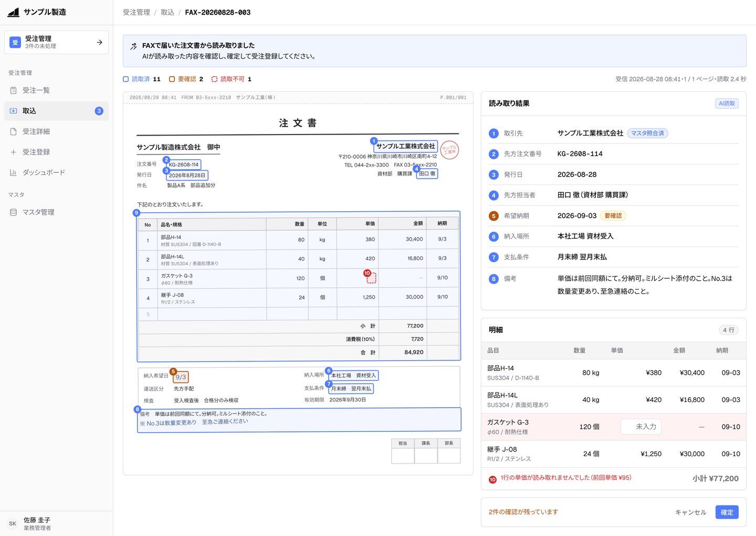This screenshot has height=536, width=756.
Task: Click the SK user avatar
Action: (13, 523)
